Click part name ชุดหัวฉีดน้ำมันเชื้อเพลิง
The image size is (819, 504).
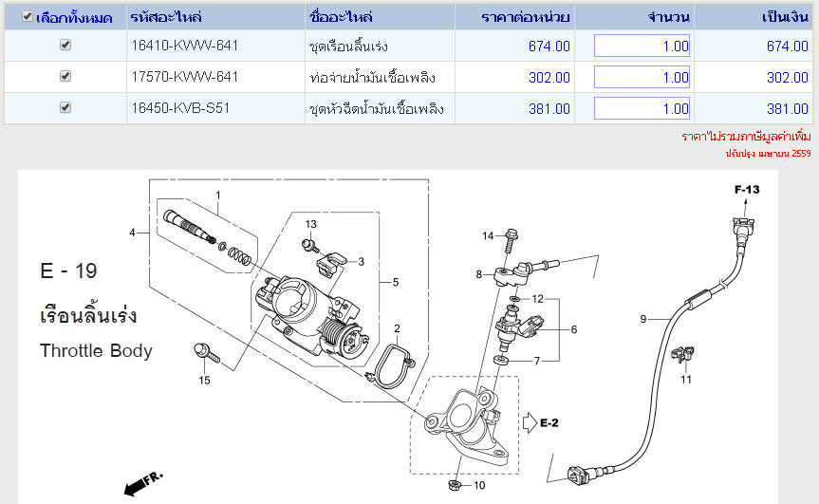(x=377, y=108)
